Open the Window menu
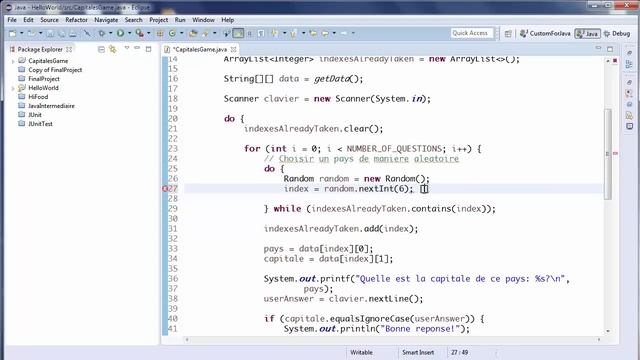 click(x=203, y=20)
